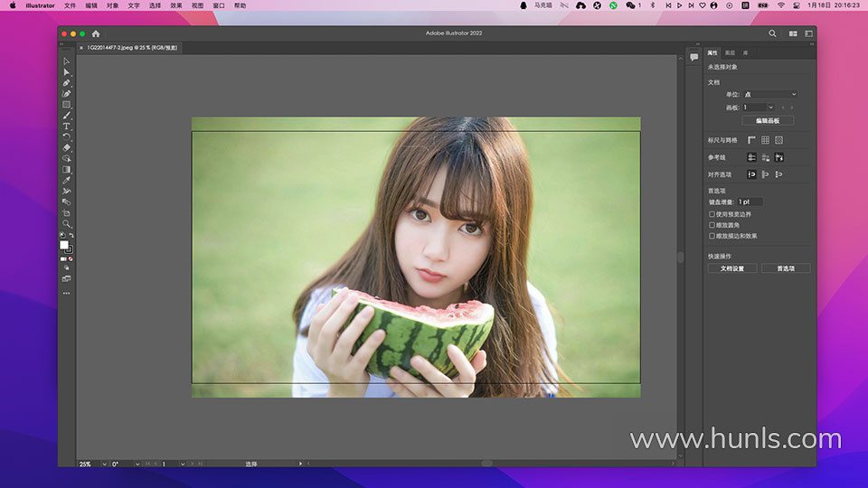
Task: Open the Edit Toolbar three-dots menu
Action: point(66,293)
